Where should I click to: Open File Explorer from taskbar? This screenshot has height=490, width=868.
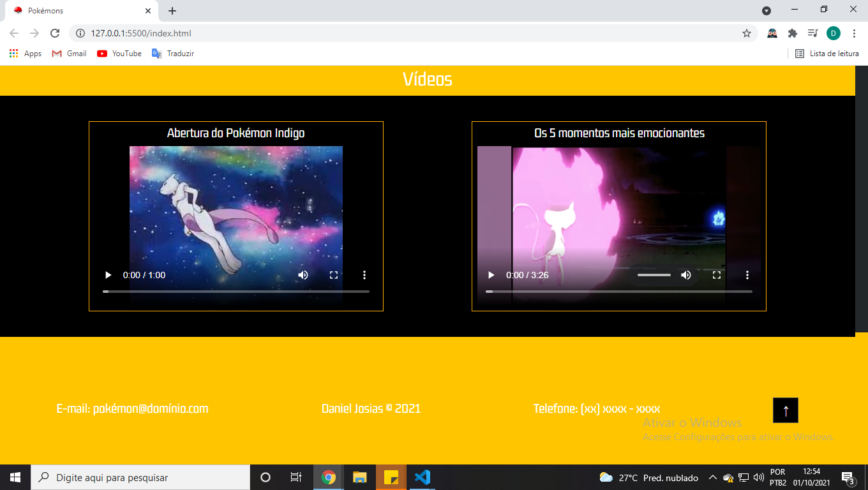(x=360, y=477)
